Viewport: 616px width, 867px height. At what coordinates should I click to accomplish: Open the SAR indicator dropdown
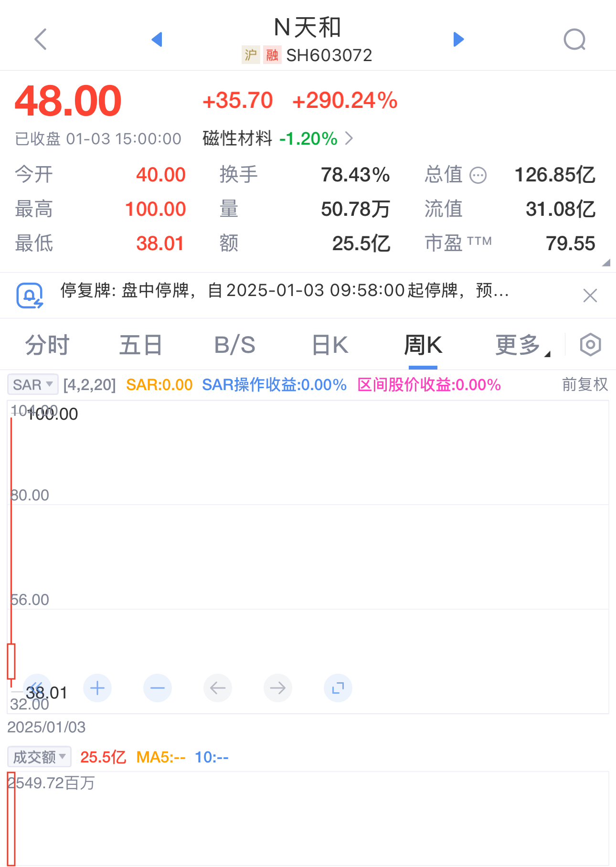click(x=32, y=384)
